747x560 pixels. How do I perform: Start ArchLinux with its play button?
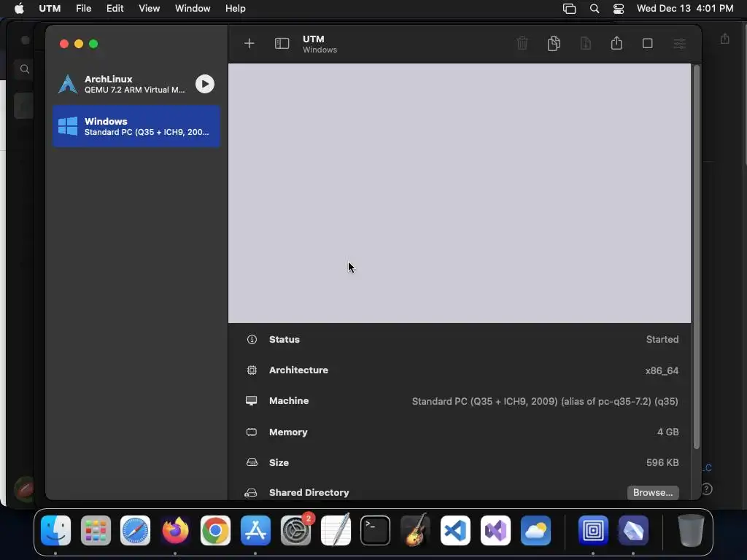tap(205, 85)
